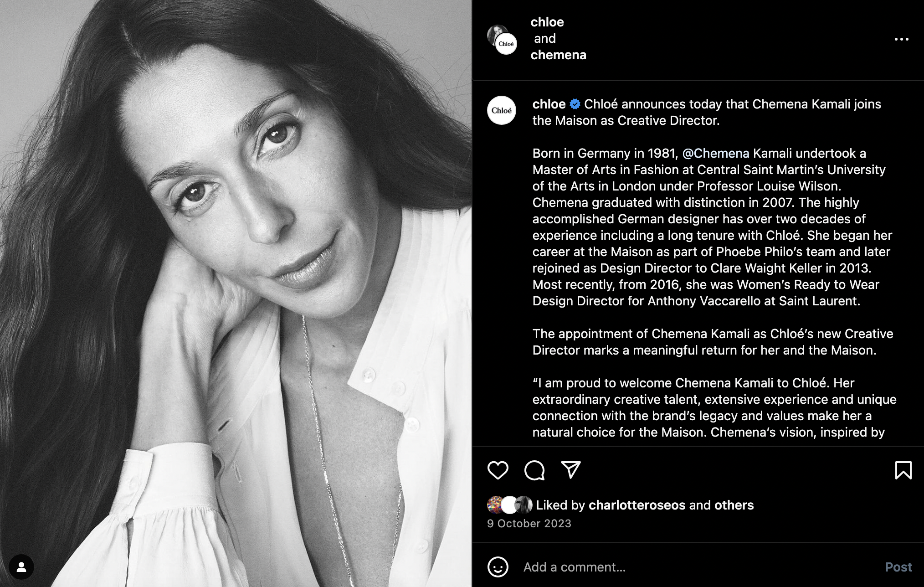Click the Post comment button
924x587 pixels.
(898, 567)
